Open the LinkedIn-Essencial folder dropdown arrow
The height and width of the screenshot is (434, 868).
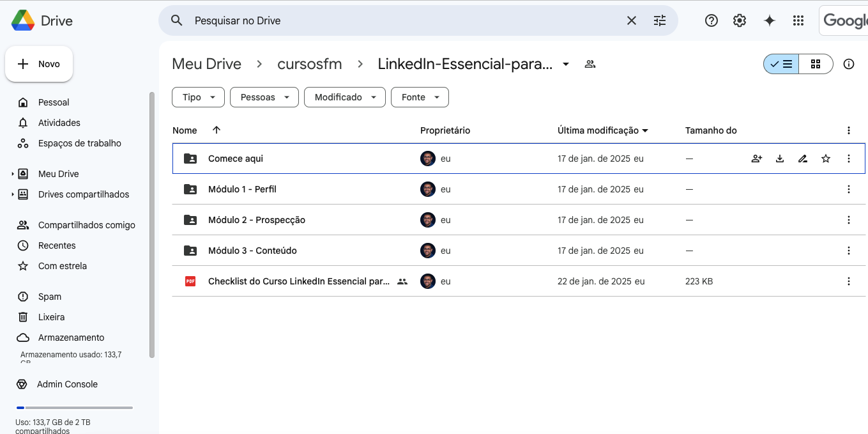(x=566, y=65)
